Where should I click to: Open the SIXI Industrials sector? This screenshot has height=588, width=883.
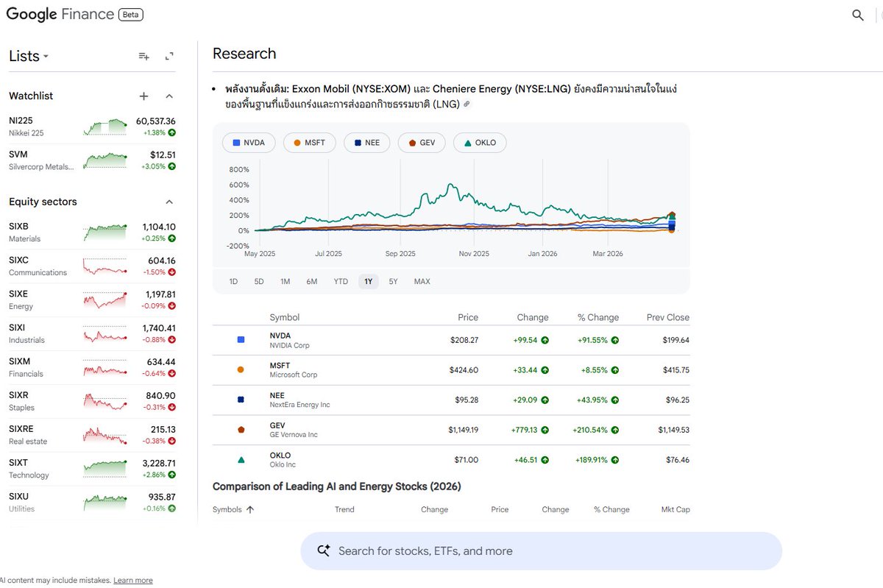(92, 334)
